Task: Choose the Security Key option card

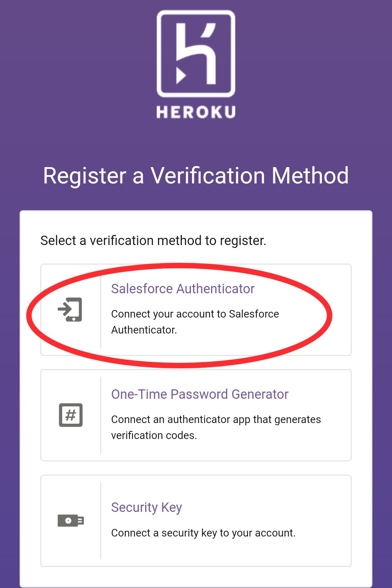Action: click(196, 521)
